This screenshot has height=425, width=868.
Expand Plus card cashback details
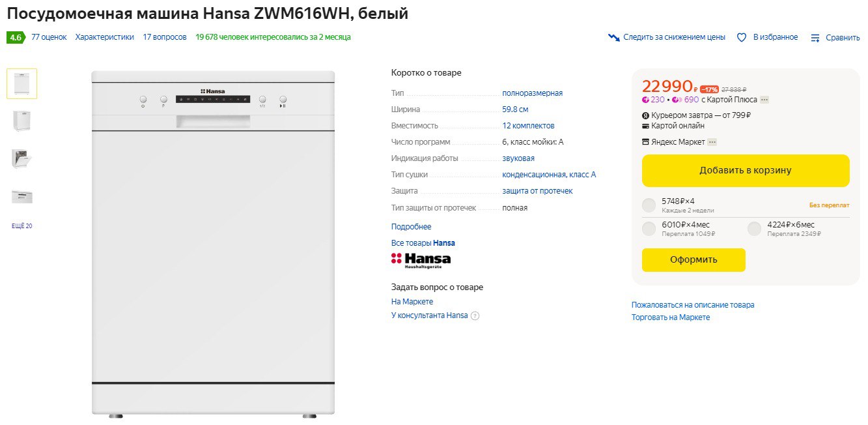(x=764, y=100)
